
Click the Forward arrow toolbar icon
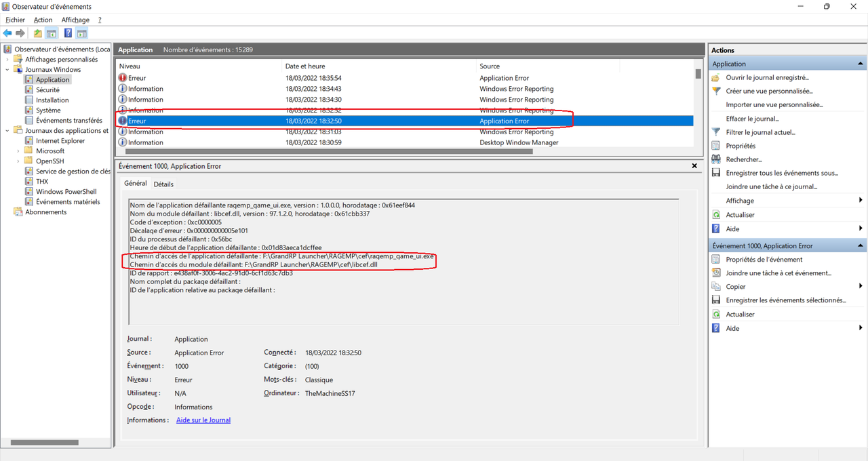tap(20, 33)
